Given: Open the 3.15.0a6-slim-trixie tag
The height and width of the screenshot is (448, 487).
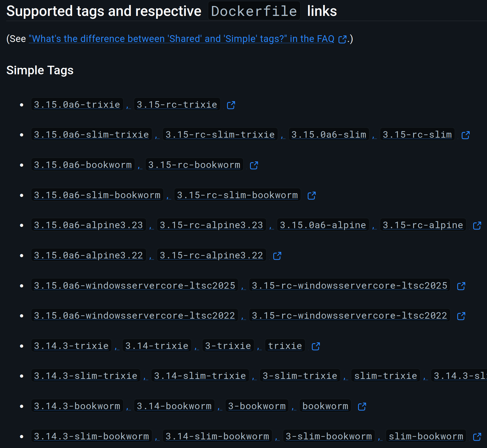Looking at the screenshot, I should pos(91,135).
